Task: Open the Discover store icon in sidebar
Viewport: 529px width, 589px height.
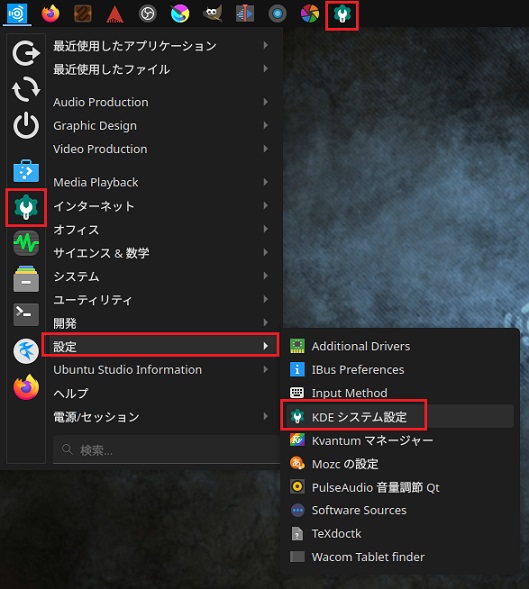Action: pyautogui.click(x=26, y=171)
